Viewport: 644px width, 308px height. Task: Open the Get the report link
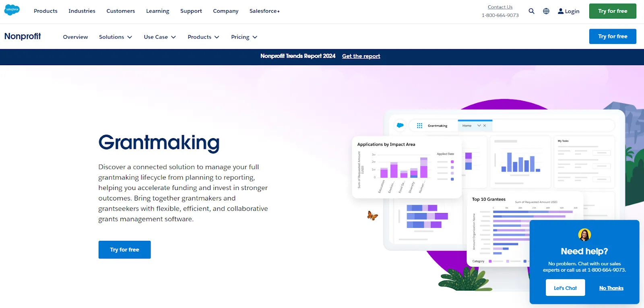point(361,56)
